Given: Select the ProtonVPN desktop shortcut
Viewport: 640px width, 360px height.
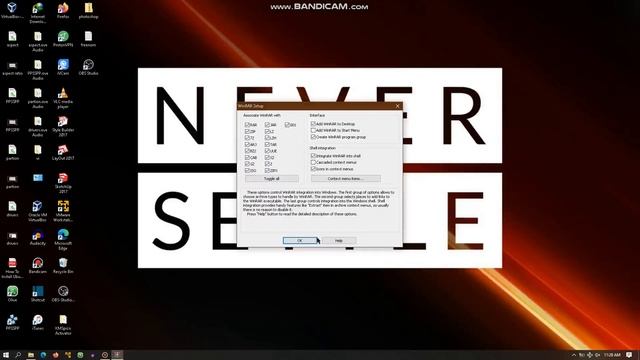Looking at the screenshot, I should click(63, 39).
